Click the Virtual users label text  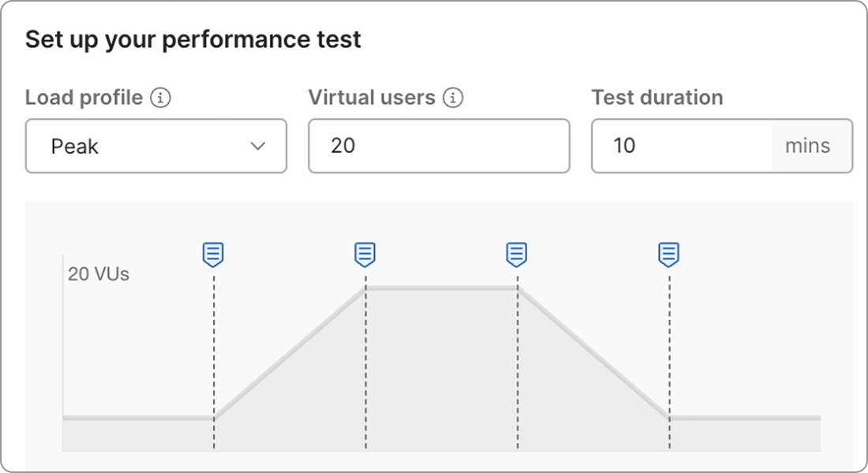[372, 98]
